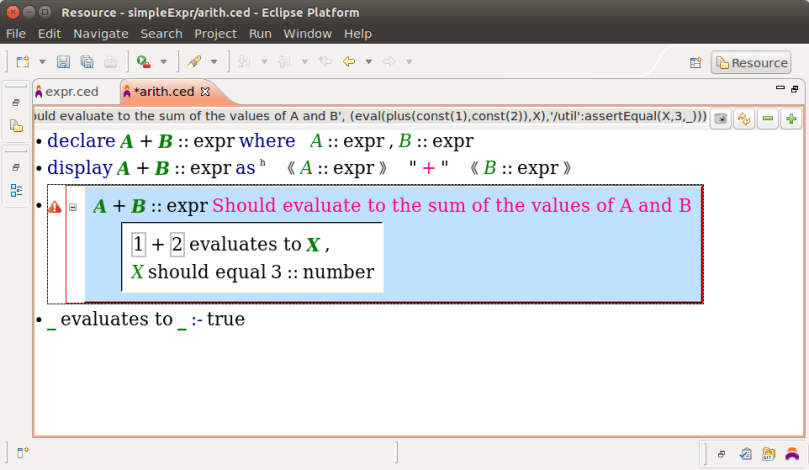Click the Print icon in toolbar
Image resolution: width=809 pixels, height=470 pixels.
110,62
